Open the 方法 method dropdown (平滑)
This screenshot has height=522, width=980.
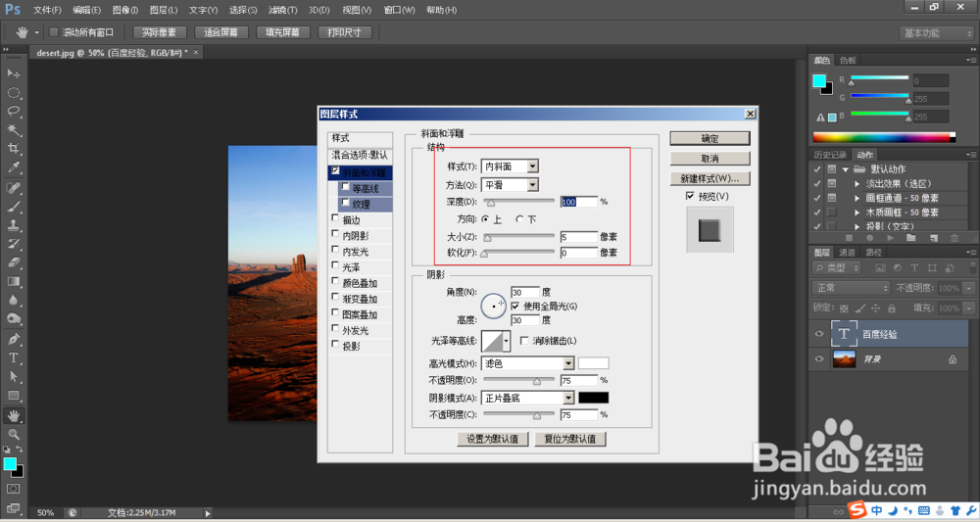(532, 185)
